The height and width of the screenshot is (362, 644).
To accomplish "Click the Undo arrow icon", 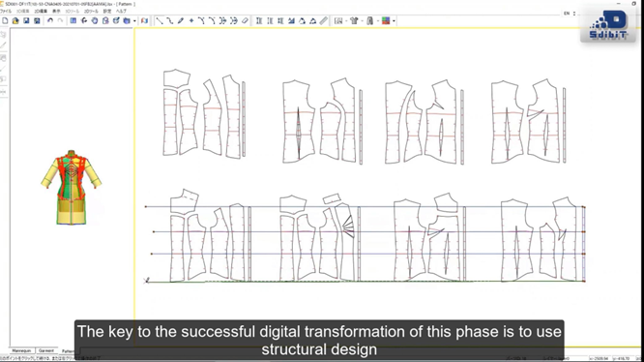I will [50, 20].
